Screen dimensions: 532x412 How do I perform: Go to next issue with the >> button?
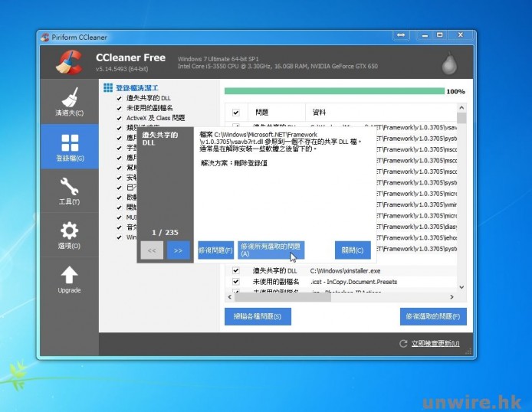178,250
